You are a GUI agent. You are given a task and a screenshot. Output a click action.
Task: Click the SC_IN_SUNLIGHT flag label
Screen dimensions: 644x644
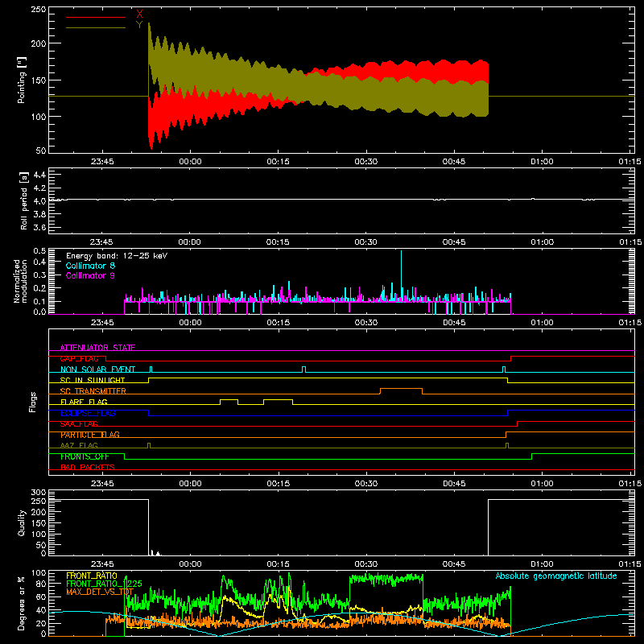[93, 380]
